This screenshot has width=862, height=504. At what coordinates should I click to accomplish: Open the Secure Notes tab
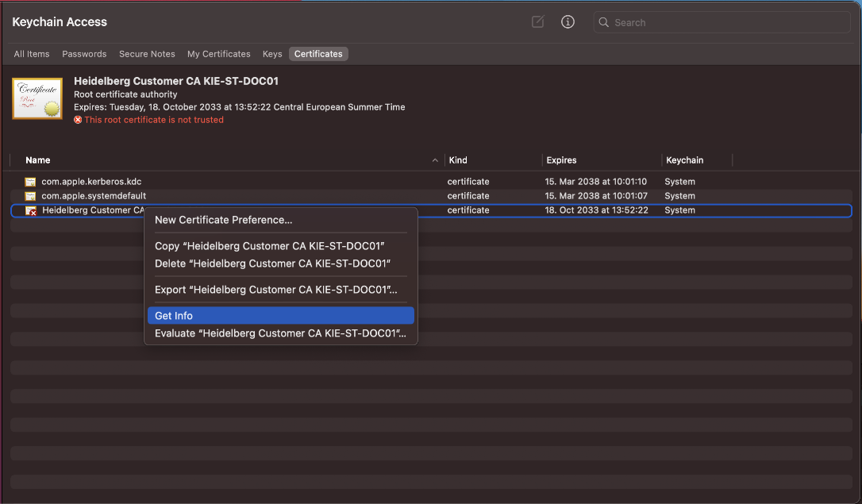pyautogui.click(x=147, y=54)
